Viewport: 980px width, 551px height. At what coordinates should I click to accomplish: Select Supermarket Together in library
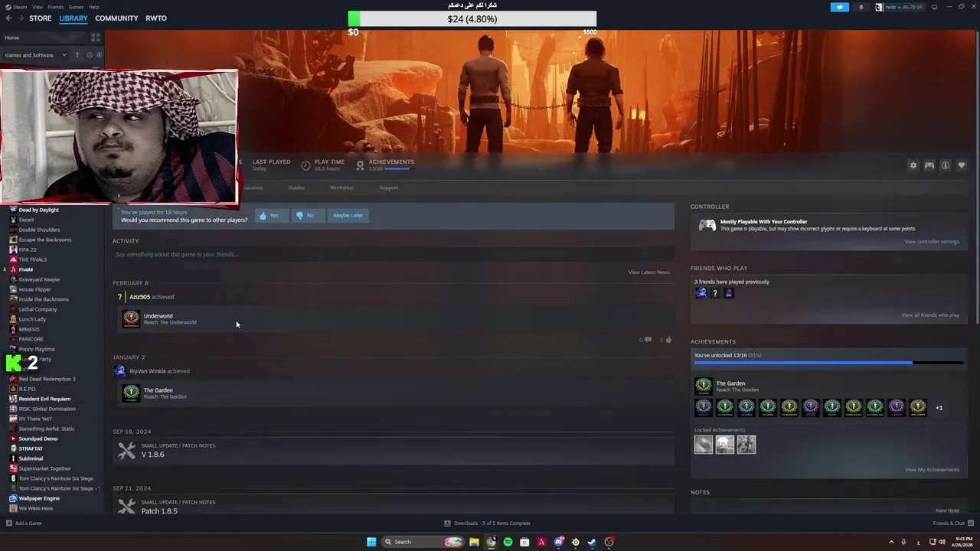click(x=44, y=468)
